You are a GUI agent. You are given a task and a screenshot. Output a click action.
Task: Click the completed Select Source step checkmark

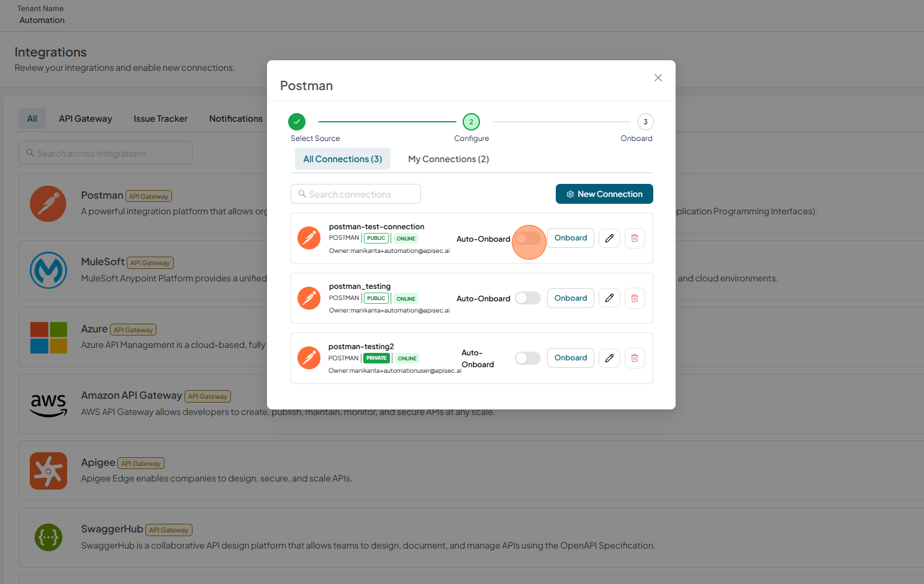297,122
